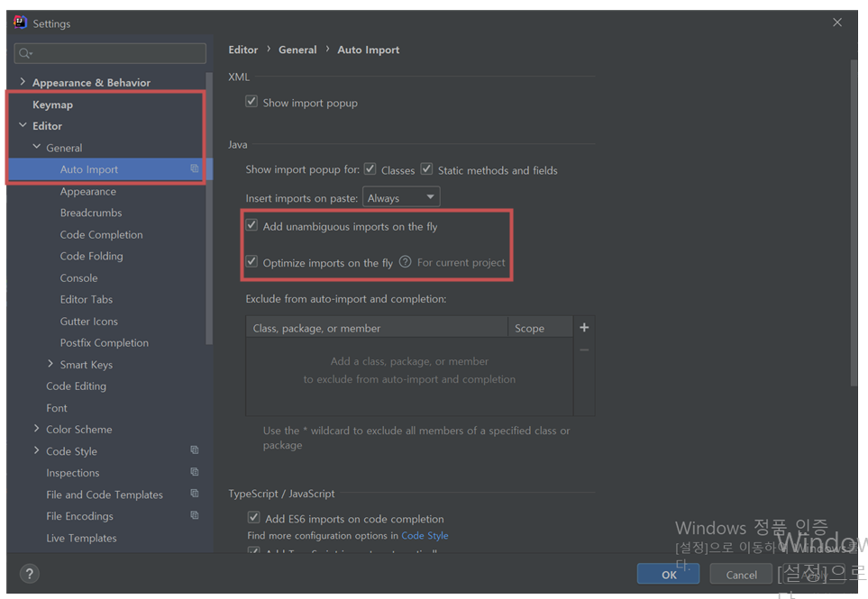This screenshot has height=599, width=868.
Task: Click the project-level icon beside File Encodings
Action: 195,515
